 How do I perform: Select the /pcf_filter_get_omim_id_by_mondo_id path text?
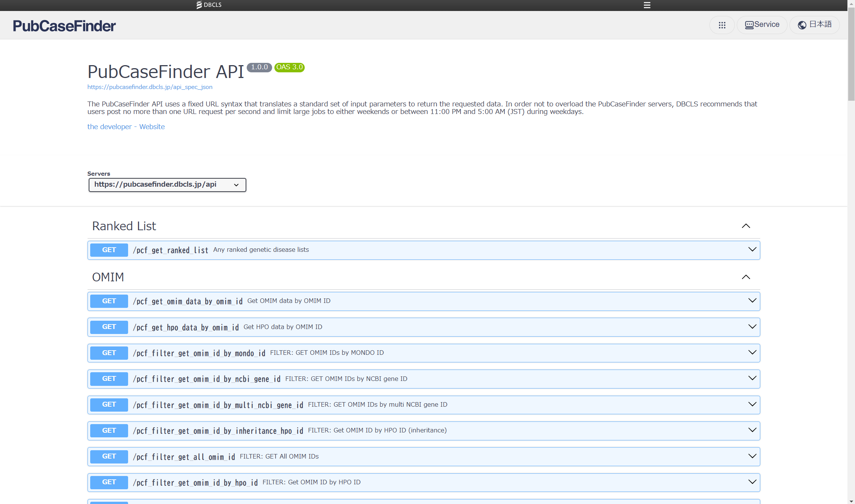[199, 353]
